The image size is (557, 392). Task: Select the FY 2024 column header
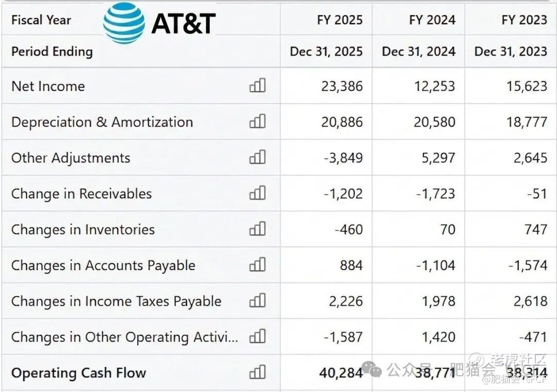[432, 20]
